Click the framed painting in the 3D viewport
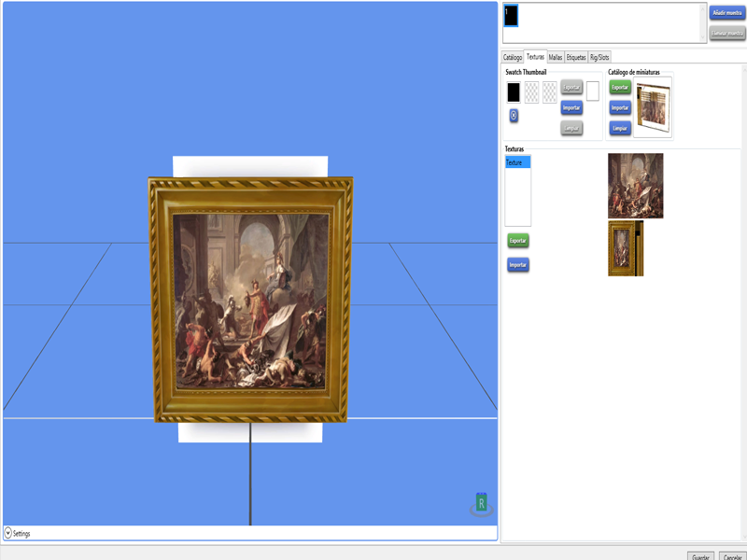This screenshot has height=560, width=747. (250, 300)
